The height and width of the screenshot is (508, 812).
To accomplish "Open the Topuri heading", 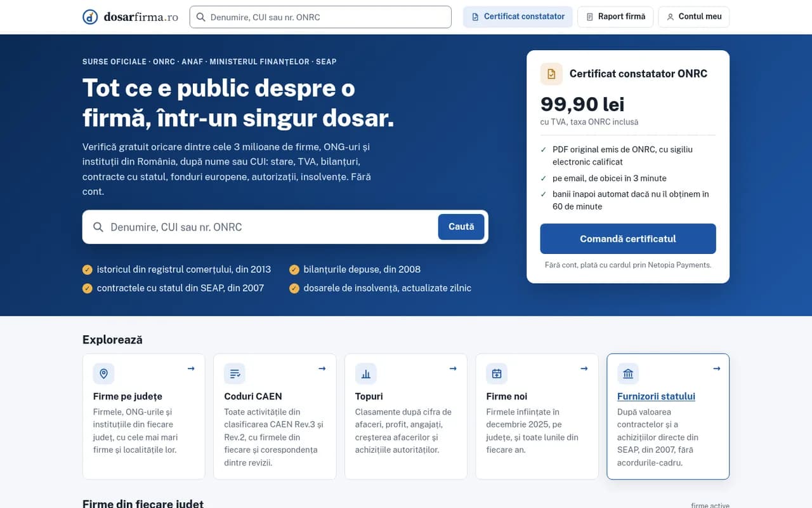I will 369,396.
